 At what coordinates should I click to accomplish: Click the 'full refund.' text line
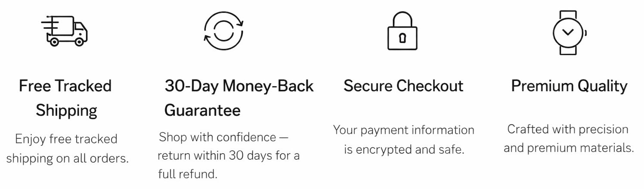coord(188,174)
